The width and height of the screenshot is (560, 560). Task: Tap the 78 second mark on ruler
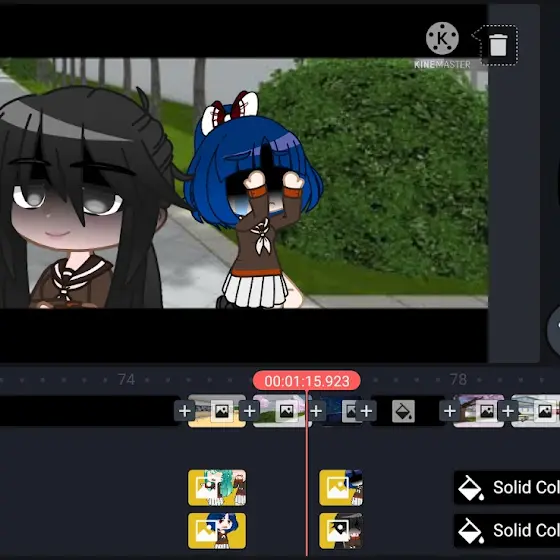tap(458, 380)
